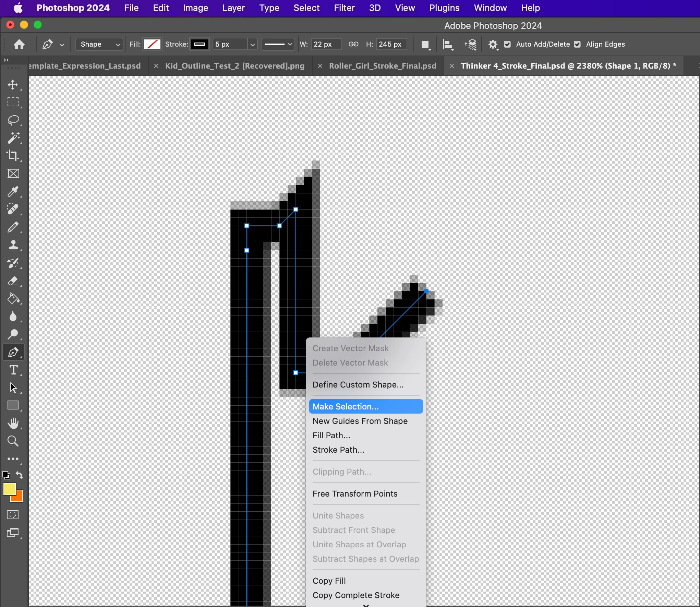Viewport: 700px width, 607px height.
Task: Select the Eyedropper tool
Action: (13, 191)
